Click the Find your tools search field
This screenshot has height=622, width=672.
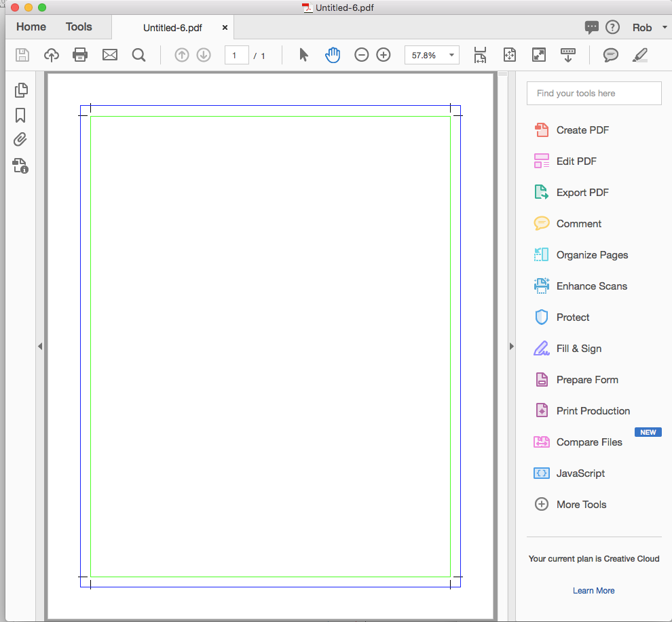tap(594, 94)
